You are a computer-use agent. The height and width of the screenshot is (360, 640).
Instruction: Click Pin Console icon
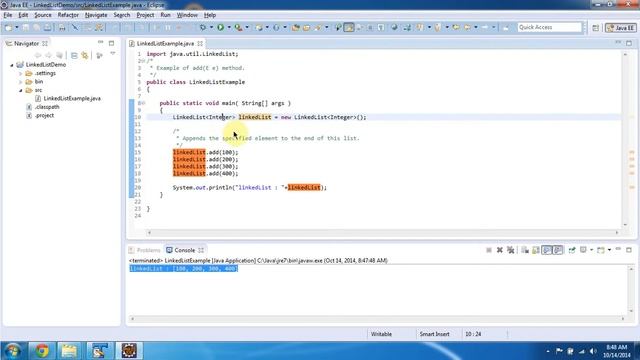pos(572,250)
